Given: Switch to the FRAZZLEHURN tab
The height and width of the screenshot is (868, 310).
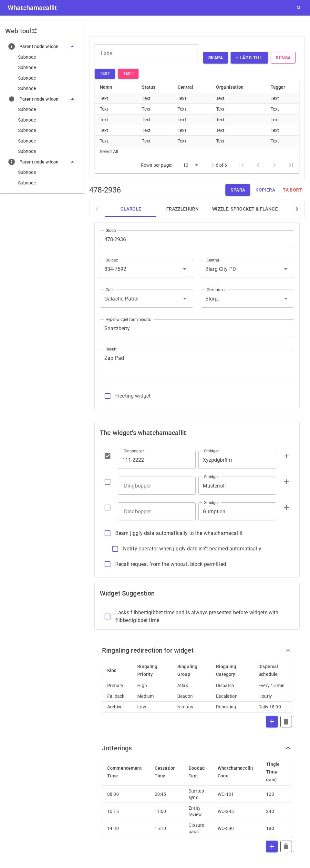Looking at the screenshot, I should (182, 209).
